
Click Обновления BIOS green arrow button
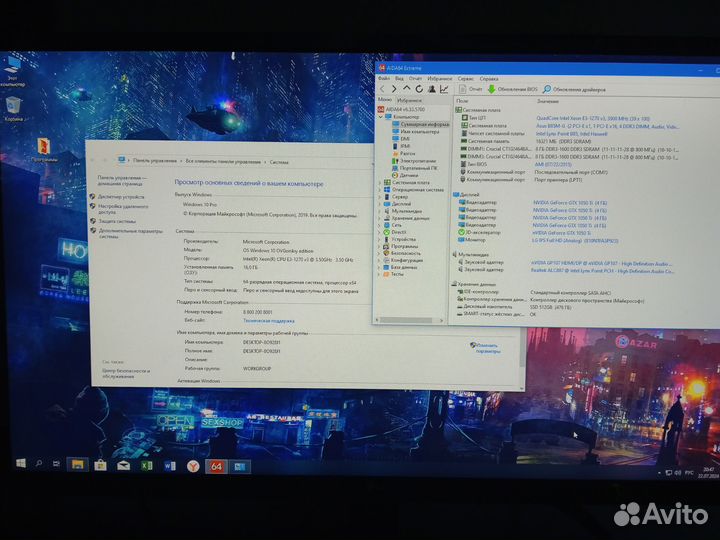coord(512,89)
